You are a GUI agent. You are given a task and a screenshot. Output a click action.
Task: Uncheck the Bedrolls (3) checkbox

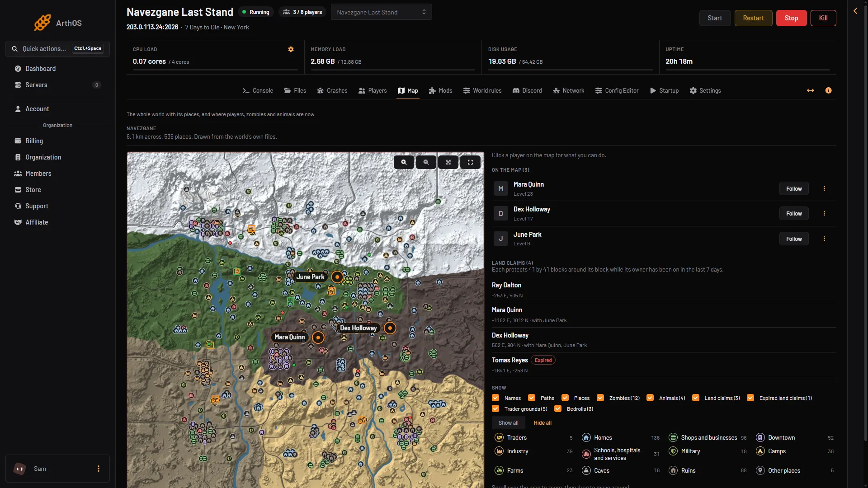(x=558, y=408)
